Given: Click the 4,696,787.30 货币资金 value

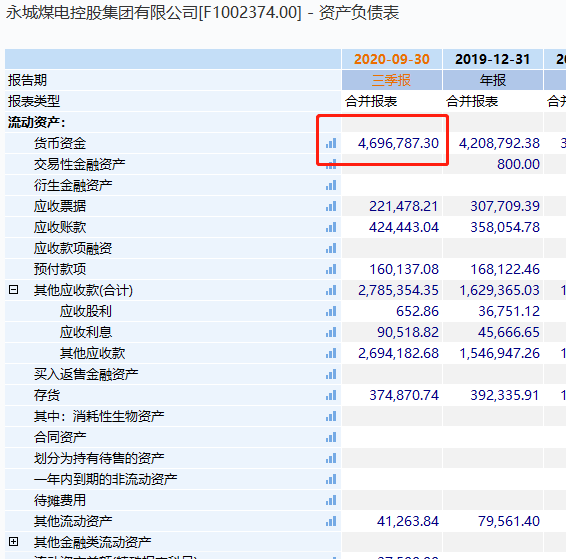Looking at the screenshot, I should 398,143.
